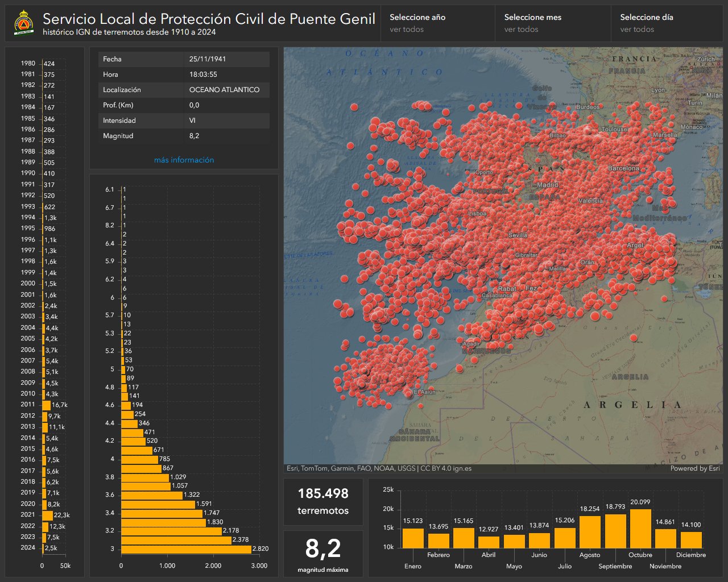728x582 pixels.
Task: Click the Magnitud row in details table
Action: pos(184,136)
